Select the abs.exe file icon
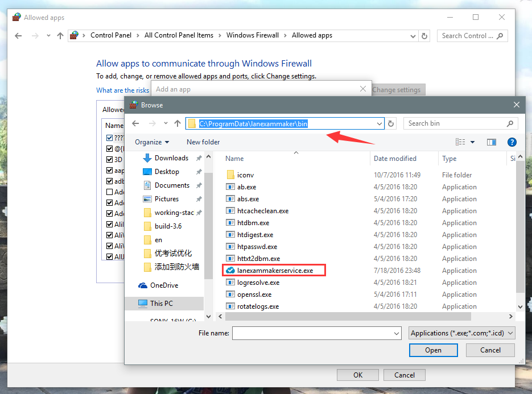 (230, 198)
